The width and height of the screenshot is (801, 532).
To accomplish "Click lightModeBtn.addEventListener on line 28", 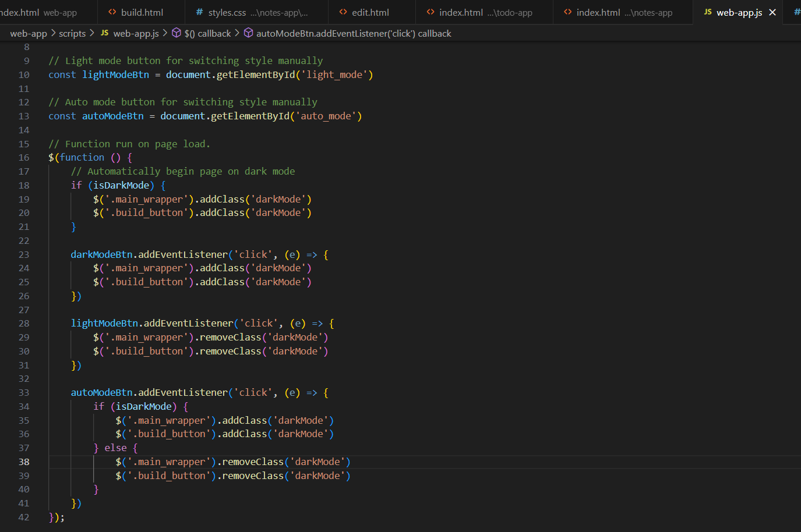I will (152, 323).
